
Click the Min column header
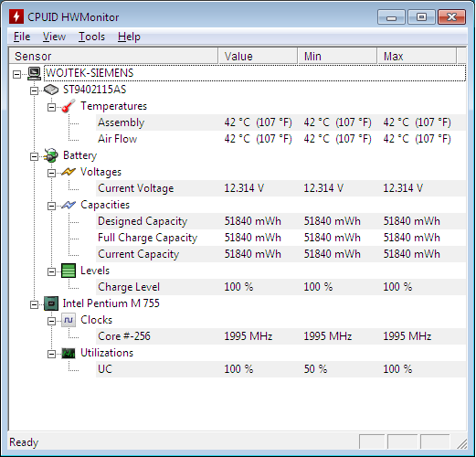click(337, 56)
